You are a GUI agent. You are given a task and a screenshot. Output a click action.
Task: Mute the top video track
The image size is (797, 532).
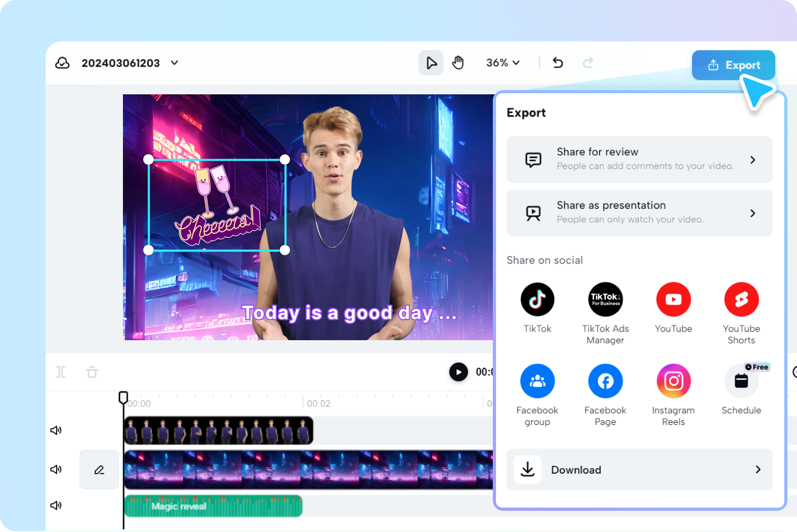point(56,430)
